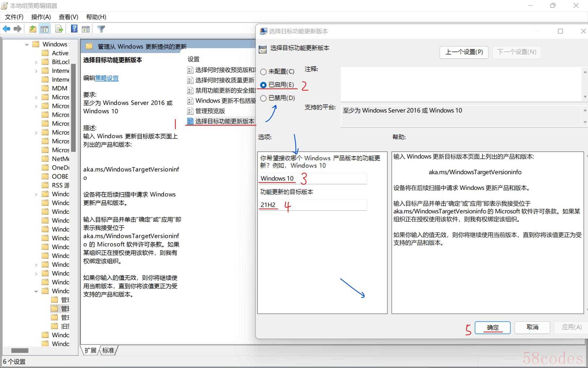The width and height of the screenshot is (588, 368).
Task: Switch to the 扩展 tab
Action: pos(90,350)
